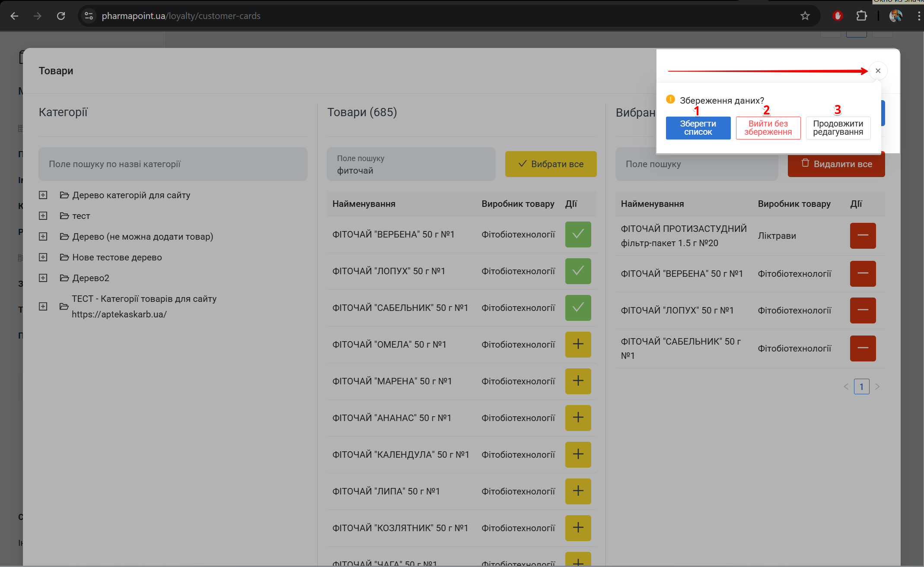Reload the page
Image resolution: width=924 pixels, height=567 pixels.
[x=61, y=16]
